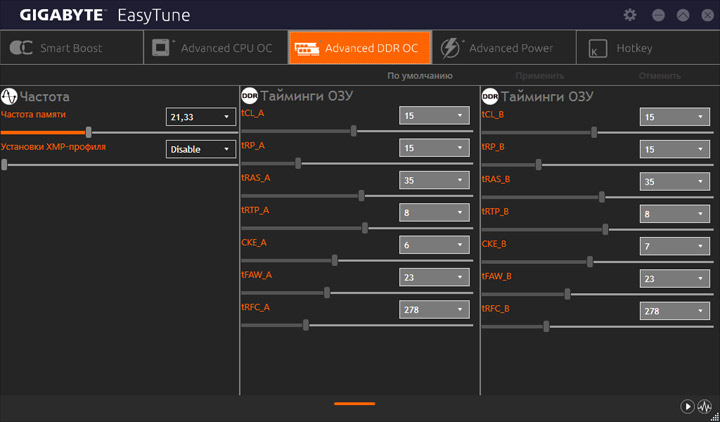This screenshot has width=720, height=422.
Task: Minimize the EasyTune window
Action: tap(658, 15)
